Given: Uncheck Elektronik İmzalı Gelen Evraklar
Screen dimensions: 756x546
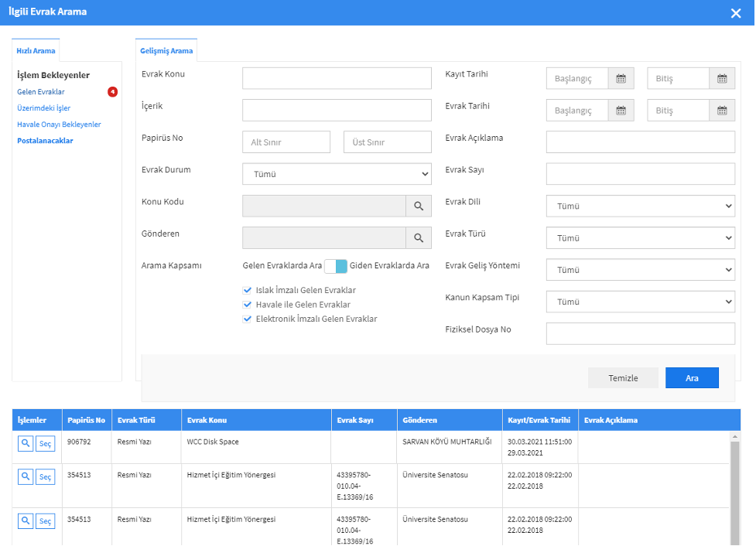Looking at the screenshot, I should coord(248,319).
